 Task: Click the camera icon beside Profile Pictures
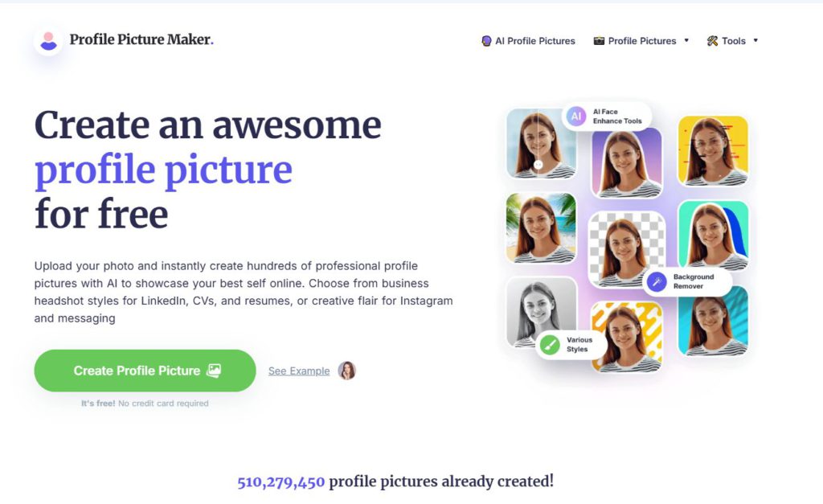(x=598, y=41)
